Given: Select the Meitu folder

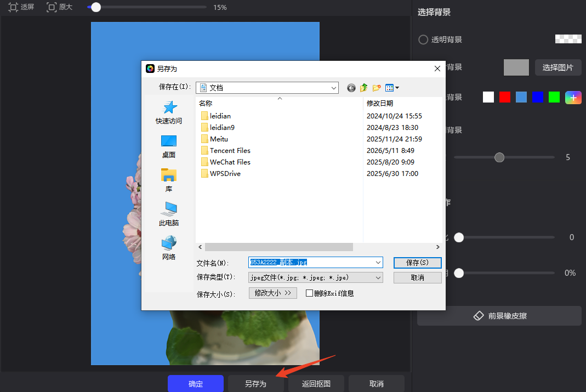Looking at the screenshot, I should 214,139.
